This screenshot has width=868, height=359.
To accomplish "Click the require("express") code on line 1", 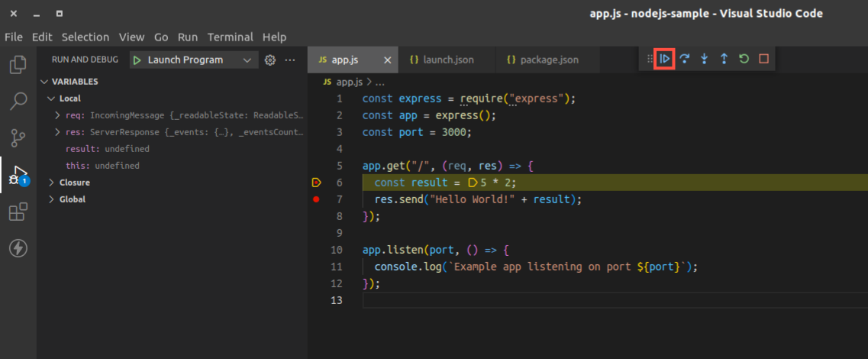I will [515, 99].
